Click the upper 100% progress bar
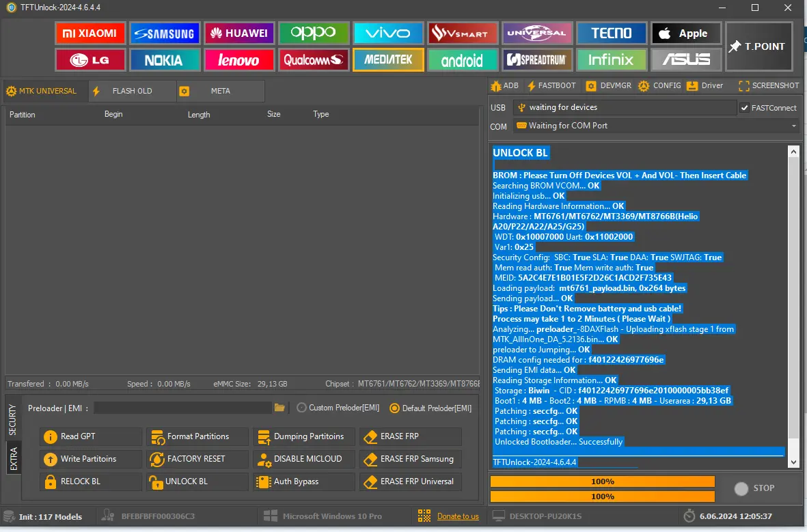 602,481
